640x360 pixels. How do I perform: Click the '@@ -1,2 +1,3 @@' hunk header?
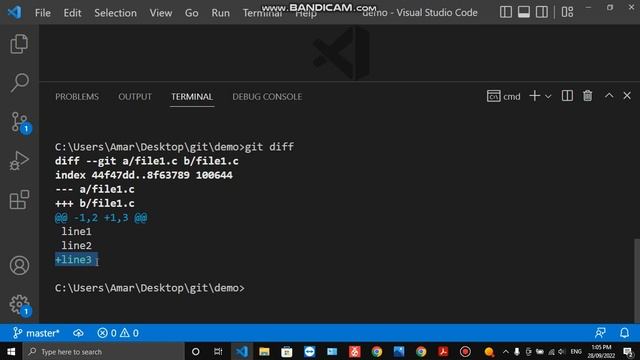pos(101,218)
